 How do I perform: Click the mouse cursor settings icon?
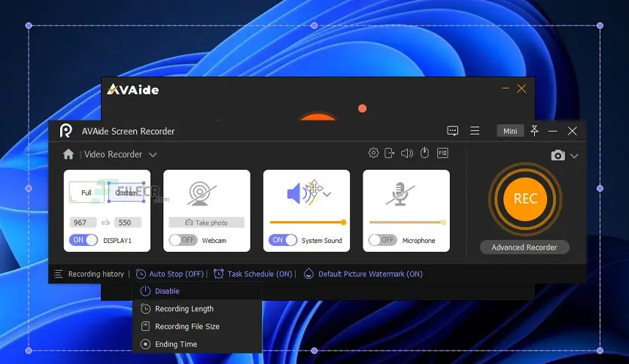[424, 153]
